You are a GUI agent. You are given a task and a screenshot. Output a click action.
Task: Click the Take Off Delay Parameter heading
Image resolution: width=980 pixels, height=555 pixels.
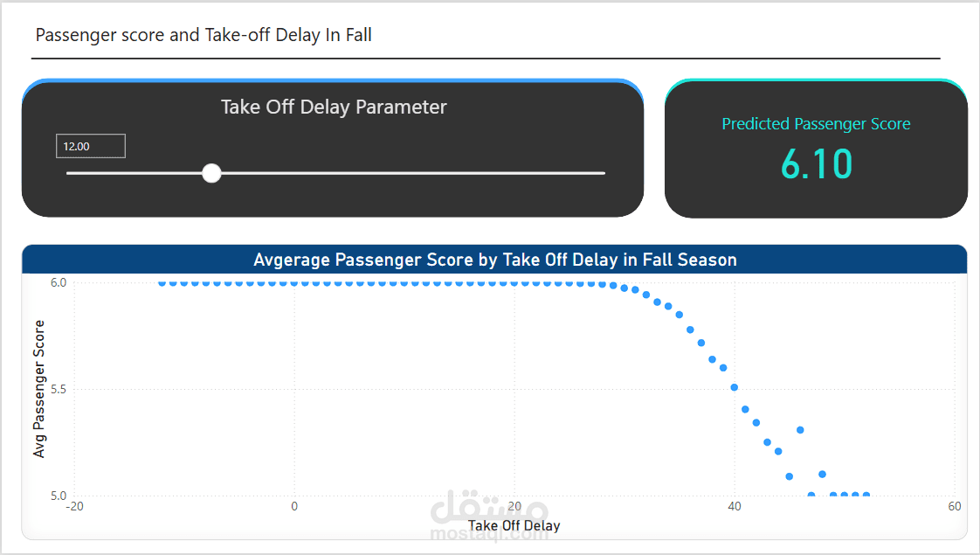point(334,108)
